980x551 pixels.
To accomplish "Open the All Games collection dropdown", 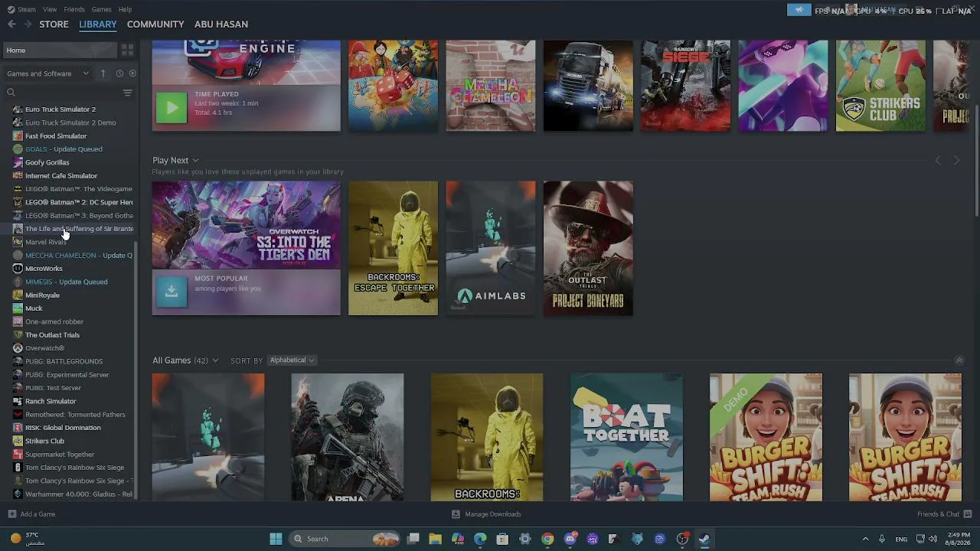I will [215, 360].
